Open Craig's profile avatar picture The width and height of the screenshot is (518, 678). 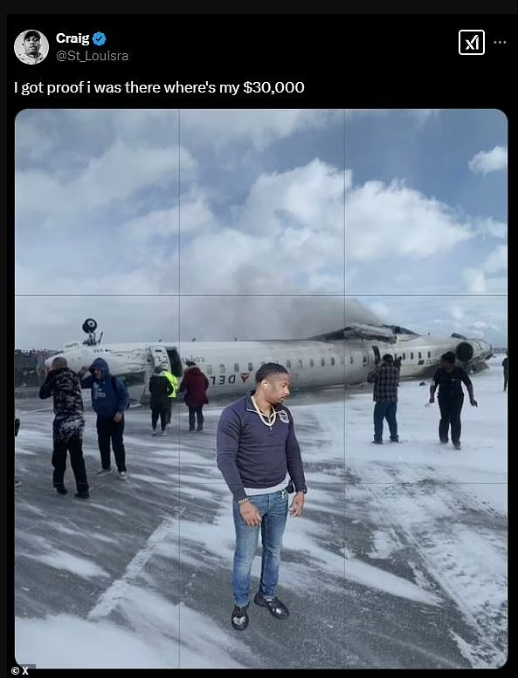coord(31,47)
